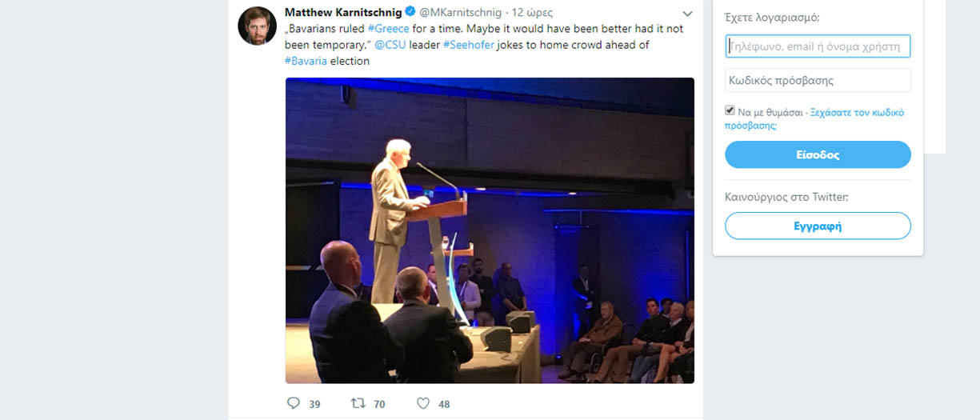Click the verified badge next to Matthew Karnitschnig
Image resolution: width=980 pixels, height=420 pixels.
click(x=410, y=13)
